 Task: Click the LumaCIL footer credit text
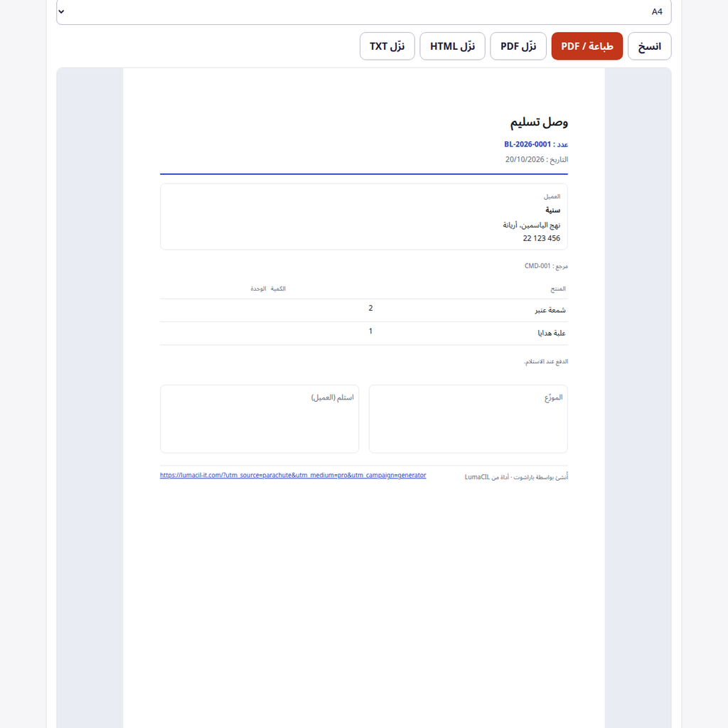tap(516, 477)
